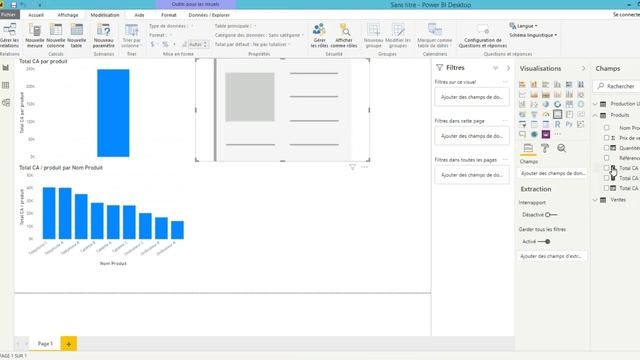640x360 pixels.
Task: Create a Nouvelle table
Action: [77, 36]
